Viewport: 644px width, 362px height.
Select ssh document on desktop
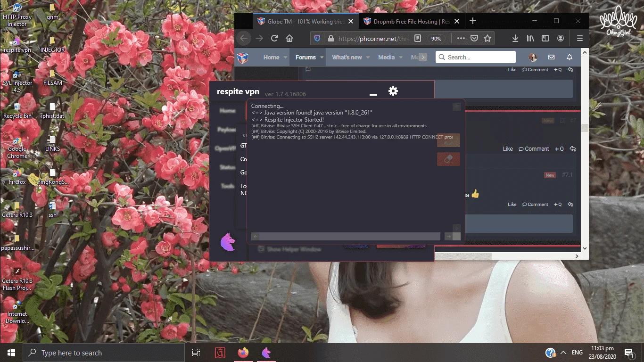52,209
